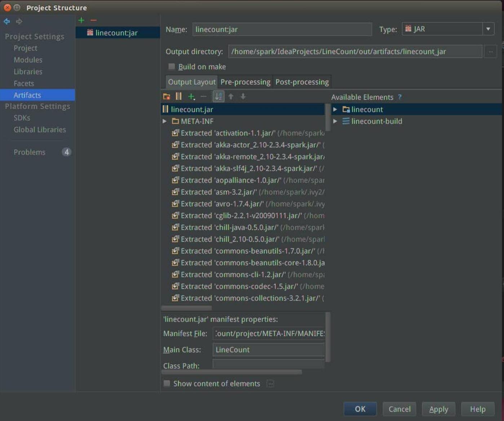The image size is (504, 421).
Task: Expand the META-INF folder node
Action: [x=165, y=121]
